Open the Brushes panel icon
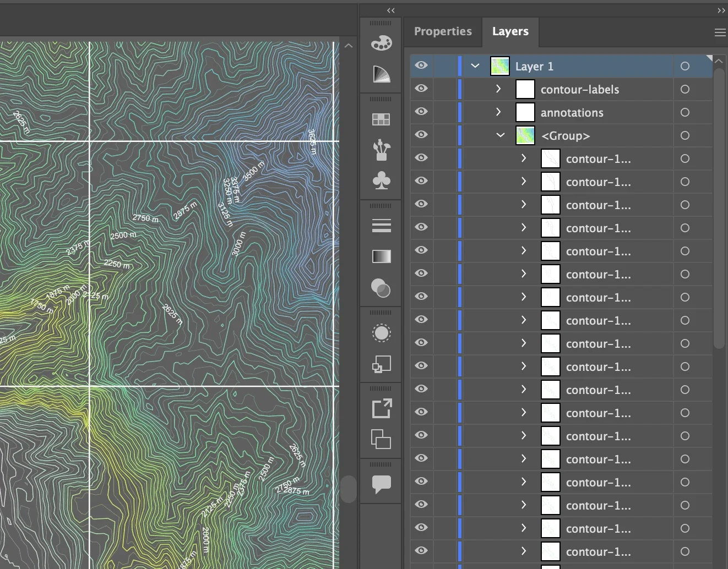Screen dimensions: 728x569 tap(381, 150)
